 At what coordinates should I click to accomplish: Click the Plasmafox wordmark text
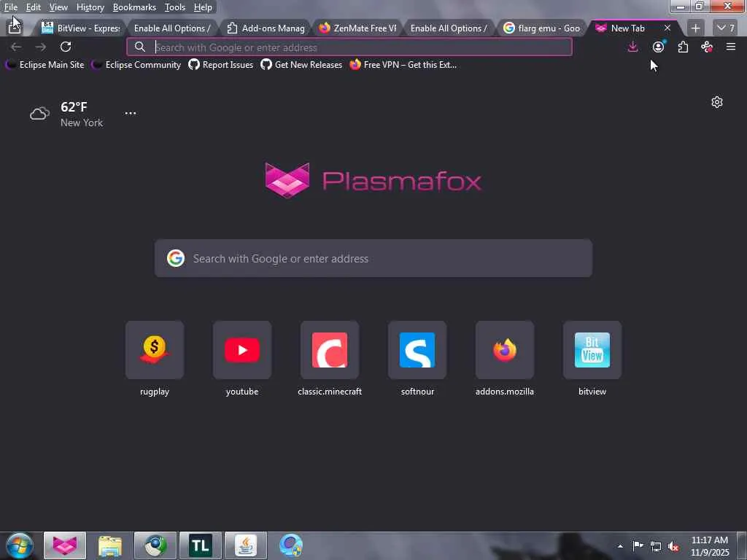pyautogui.click(x=402, y=181)
